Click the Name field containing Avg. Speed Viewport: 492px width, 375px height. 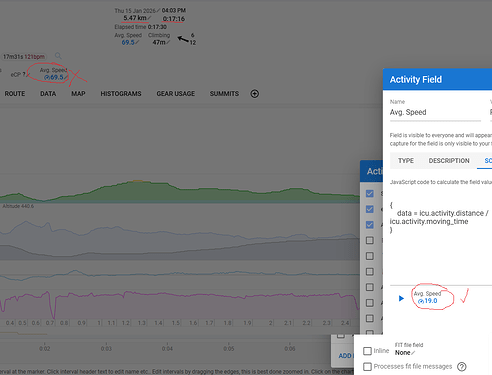(x=435, y=112)
